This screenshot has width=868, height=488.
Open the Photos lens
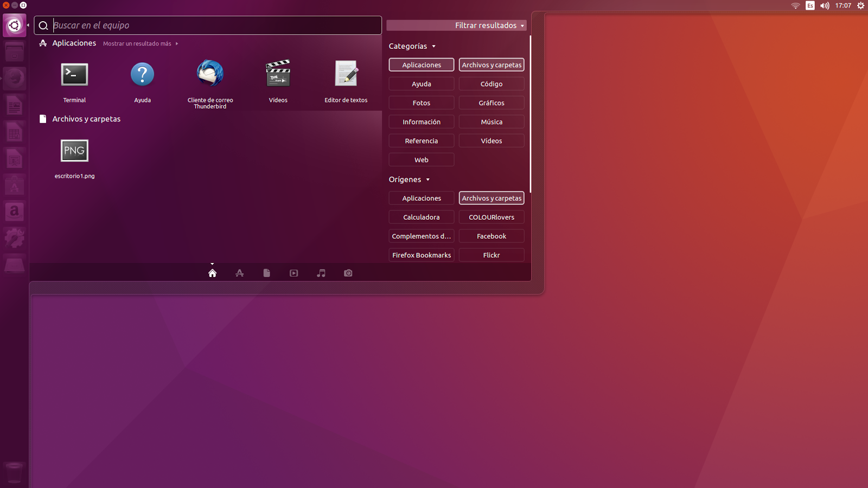coord(348,273)
